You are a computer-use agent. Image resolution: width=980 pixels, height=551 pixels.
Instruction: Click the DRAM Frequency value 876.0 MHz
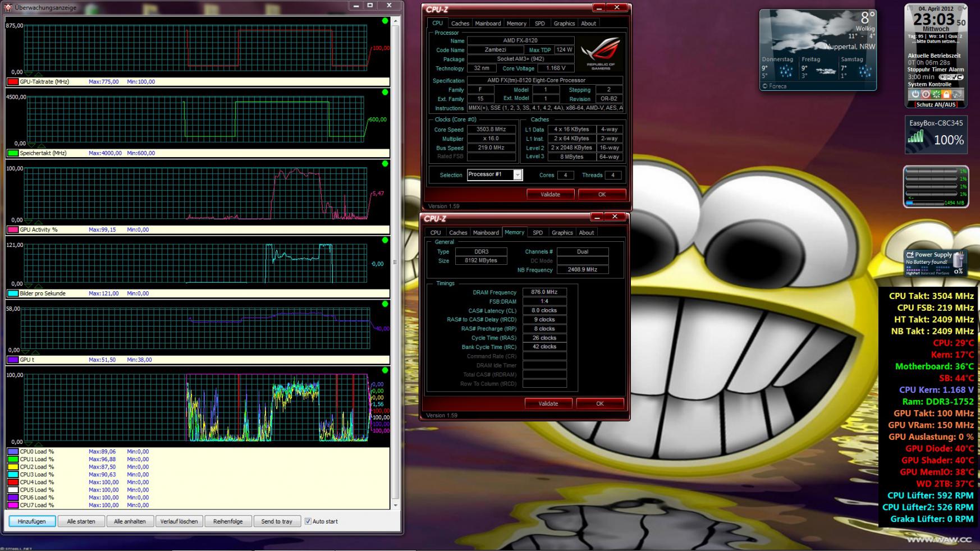(544, 292)
